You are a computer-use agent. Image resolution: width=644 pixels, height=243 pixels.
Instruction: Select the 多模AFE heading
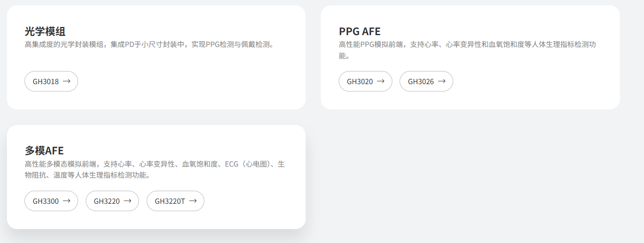[44, 151]
